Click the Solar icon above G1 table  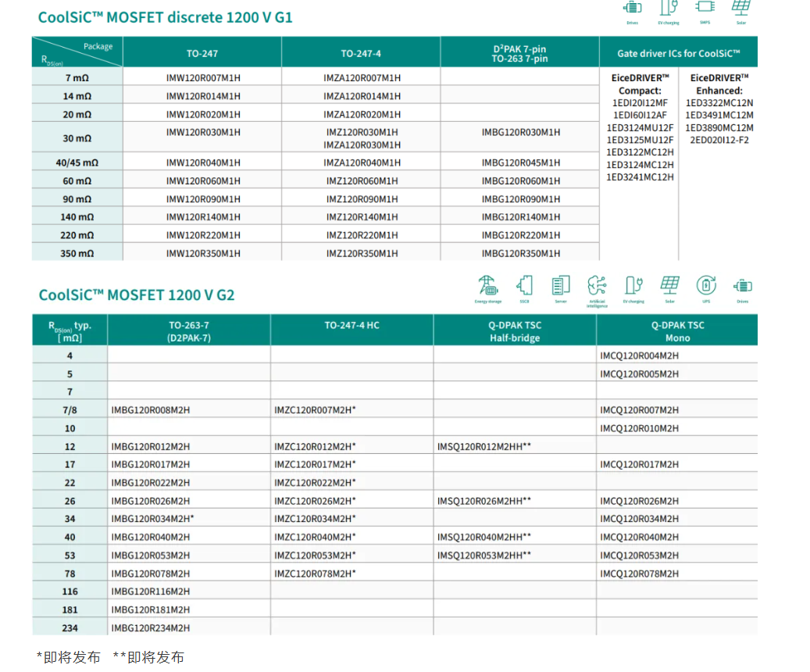[740, 9]
